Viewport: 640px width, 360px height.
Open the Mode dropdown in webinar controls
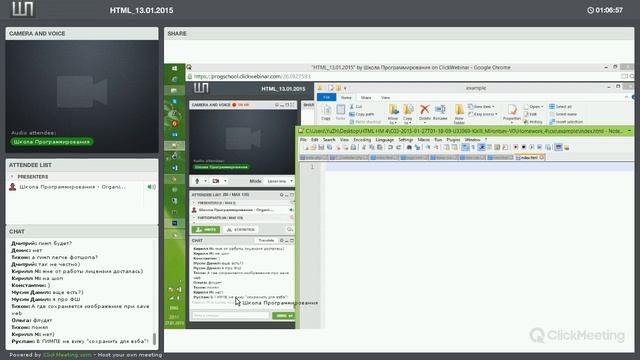click(x=279, y=181)
